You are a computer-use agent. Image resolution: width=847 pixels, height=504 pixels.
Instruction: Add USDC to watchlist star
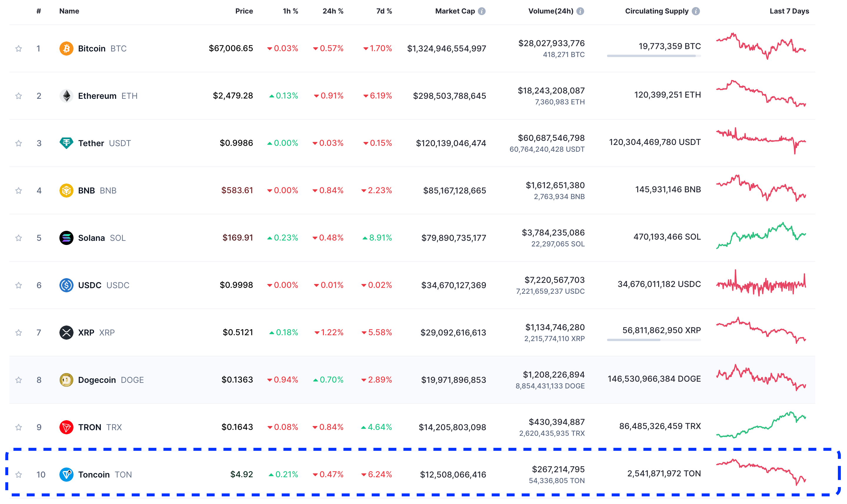[x=19, y=285]
